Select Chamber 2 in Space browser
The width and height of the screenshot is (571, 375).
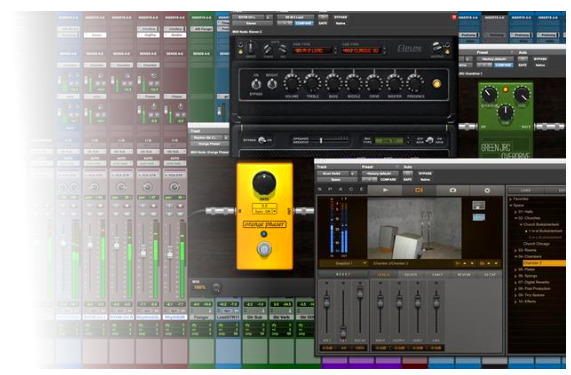[x=544, y=263]
